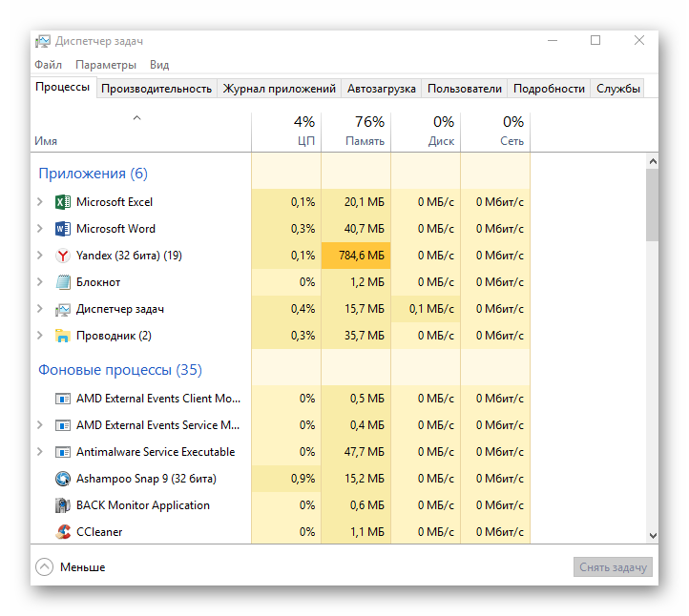Screen dimensions: 689x616
Task: Click the CCleaner icon
Action: 62,532
